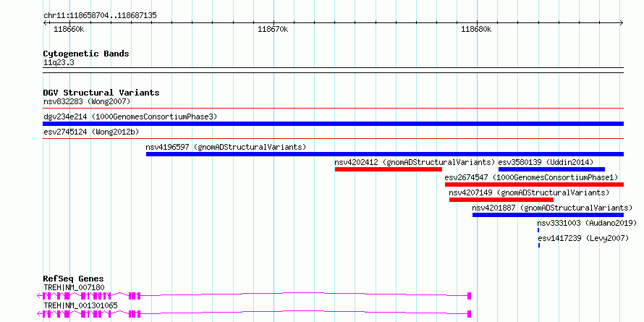Select the 11q23.3 cytogenetic band label
Screen dimensions: 644x322
(x=59, y=63)
